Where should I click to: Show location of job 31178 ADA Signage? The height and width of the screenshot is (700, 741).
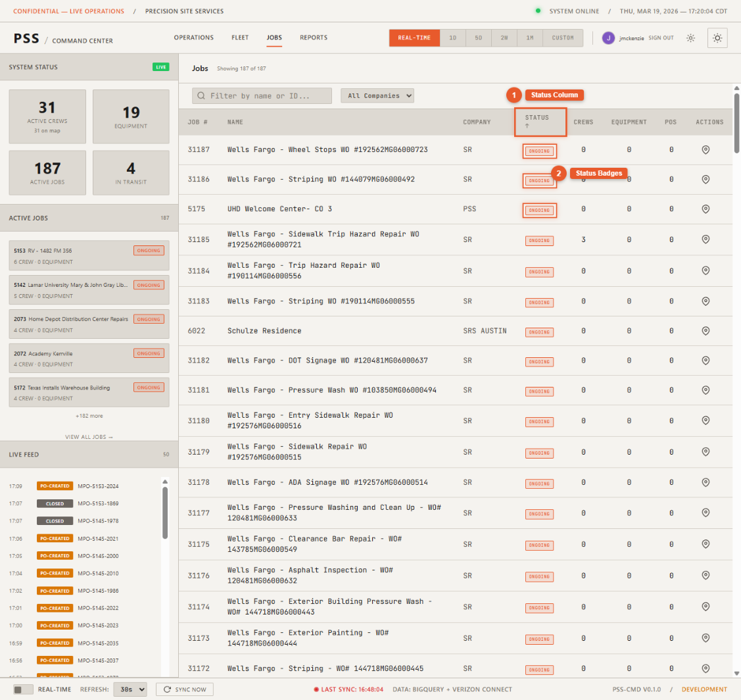pos(705,482)
